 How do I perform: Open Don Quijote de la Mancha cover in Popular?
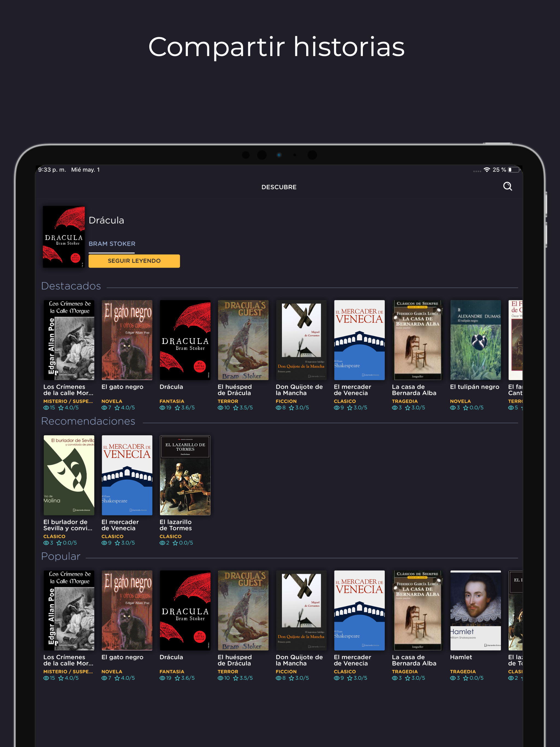[x=301, y=610]
